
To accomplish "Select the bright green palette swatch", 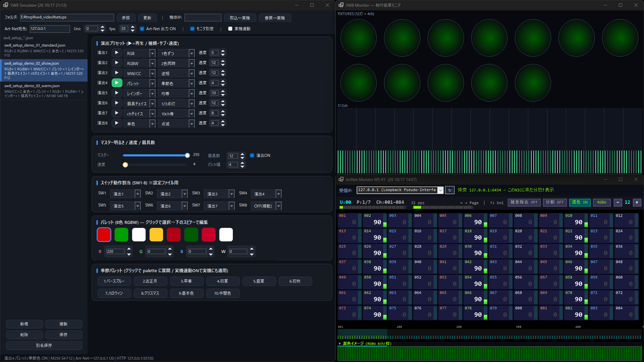I will (121, 235).
